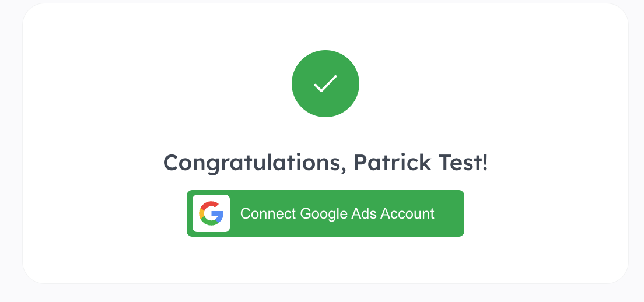This screenshot has height=302, width=644.
Task: Click the word 'Account' on green button
Action: [x=407, y=213]
